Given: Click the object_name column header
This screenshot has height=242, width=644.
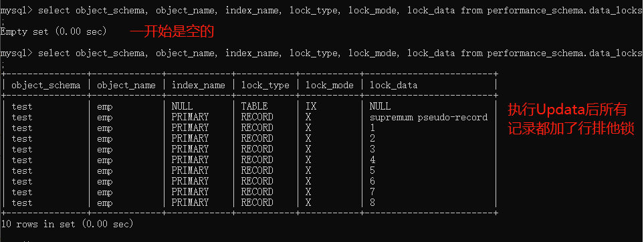Looking at the screenshot, I should pyautogui.click(x=126, y=86).
